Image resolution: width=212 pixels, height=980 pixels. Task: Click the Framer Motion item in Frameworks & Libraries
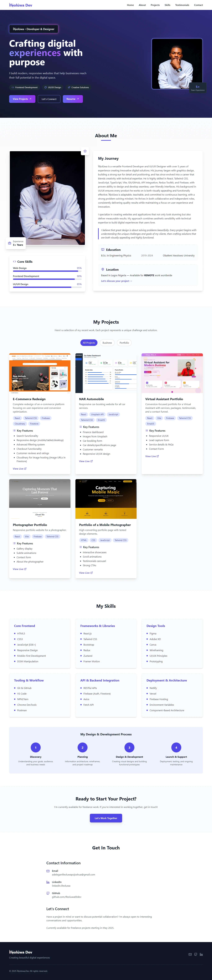pos(92,662)
